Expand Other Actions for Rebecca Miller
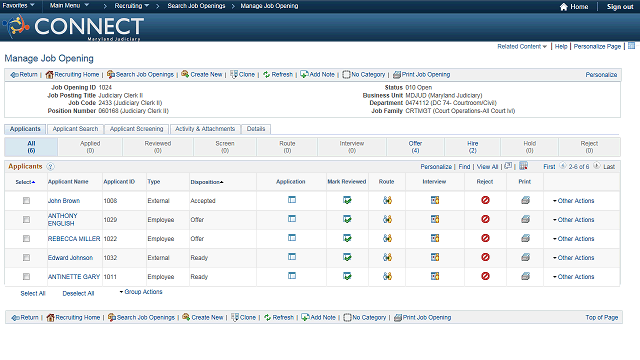 573,239
